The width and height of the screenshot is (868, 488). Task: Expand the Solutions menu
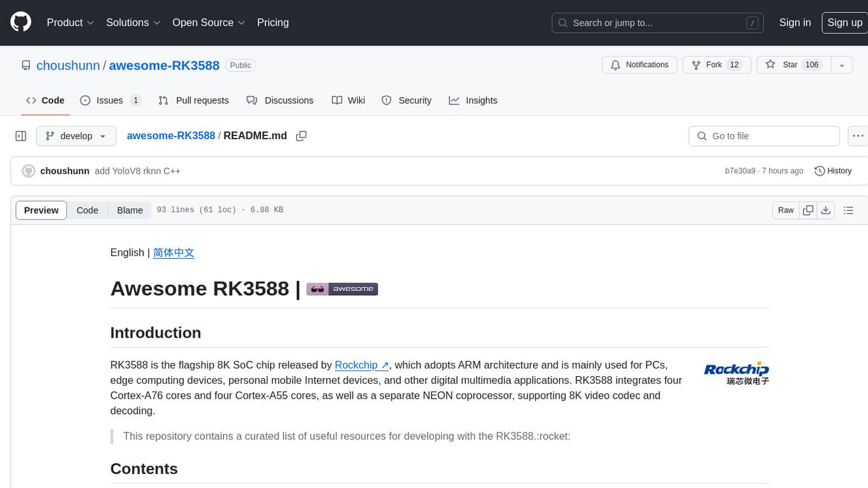[133, 22]
